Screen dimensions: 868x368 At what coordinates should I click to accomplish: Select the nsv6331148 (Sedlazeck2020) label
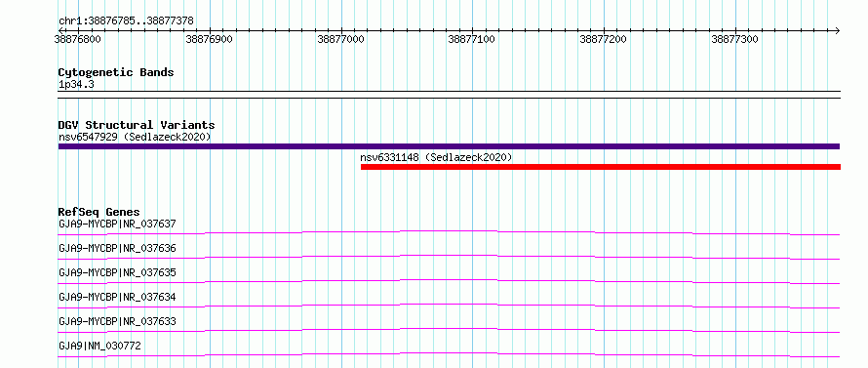pos(436,157)
